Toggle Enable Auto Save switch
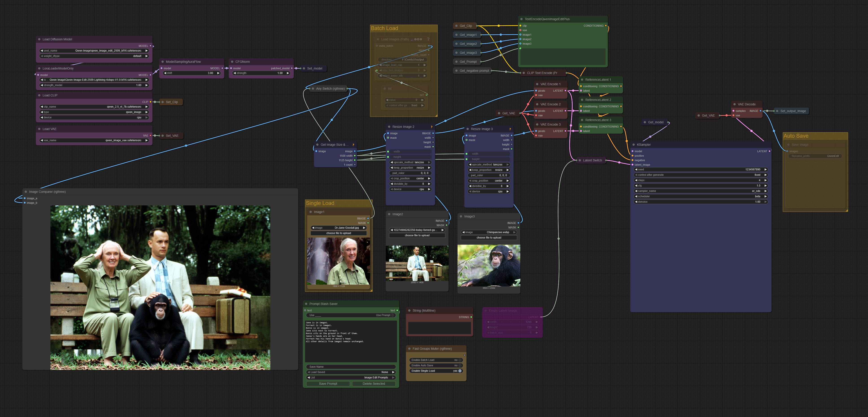This screenshot has height=417, width=868. pyautogui.click(x=460, y=365)
